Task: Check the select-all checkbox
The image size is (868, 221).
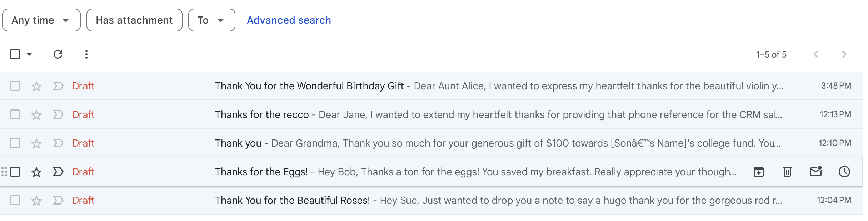Action: coord(15,54)
